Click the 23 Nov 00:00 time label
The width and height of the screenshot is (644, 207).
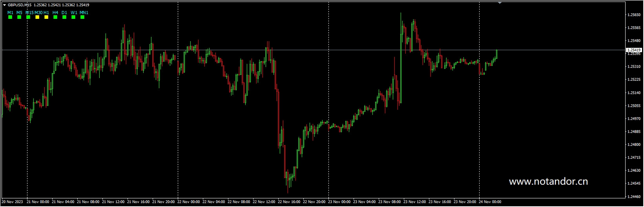coord(340,202)
